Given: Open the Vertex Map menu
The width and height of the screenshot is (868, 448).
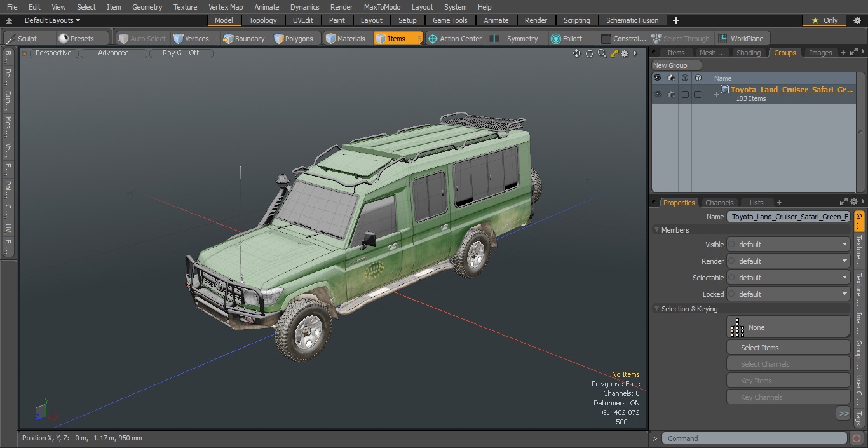Looking at the screenshot, I should pyautogui.click(x=226, y=7).
